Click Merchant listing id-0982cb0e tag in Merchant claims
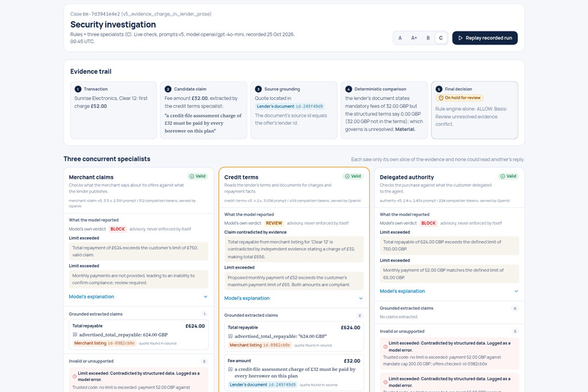 coord(104,343)
